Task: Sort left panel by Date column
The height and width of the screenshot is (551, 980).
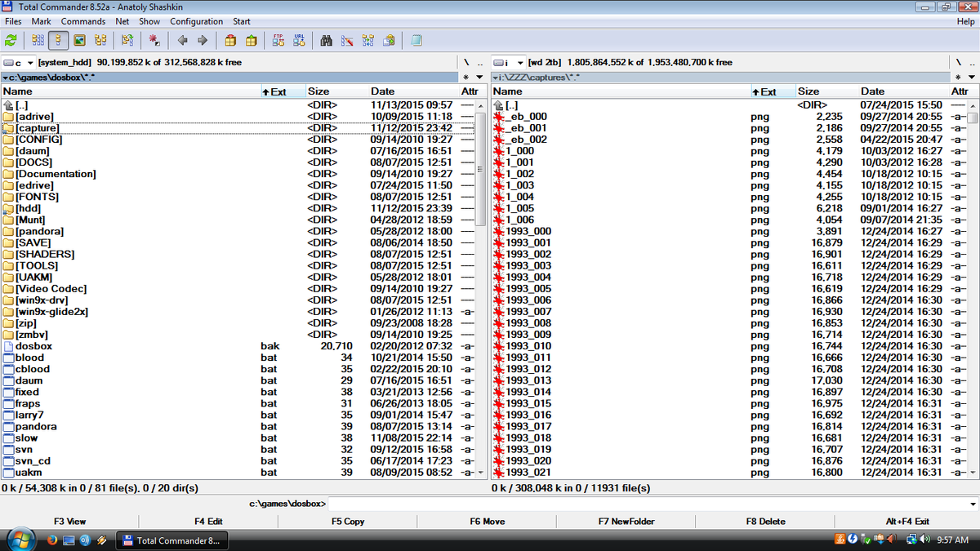Action: (412, 91)
